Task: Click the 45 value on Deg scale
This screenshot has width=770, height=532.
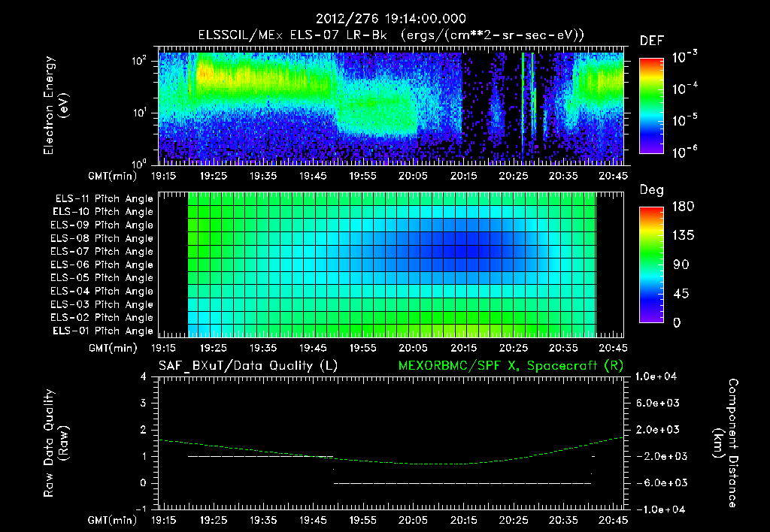Action: pyautogui.click(x=681, y=294)
